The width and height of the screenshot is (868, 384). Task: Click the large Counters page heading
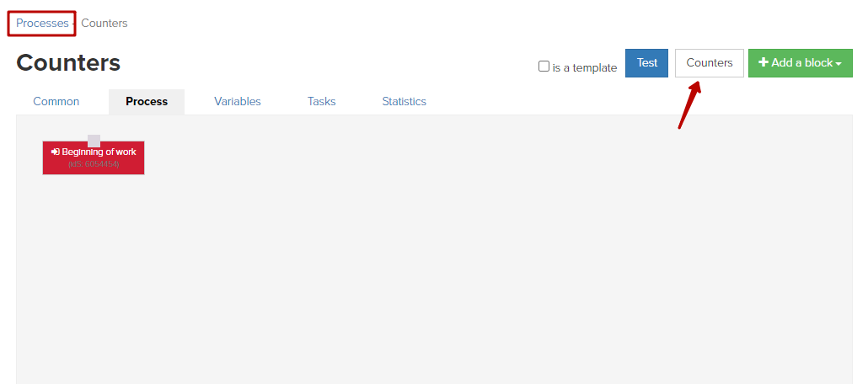68,63
